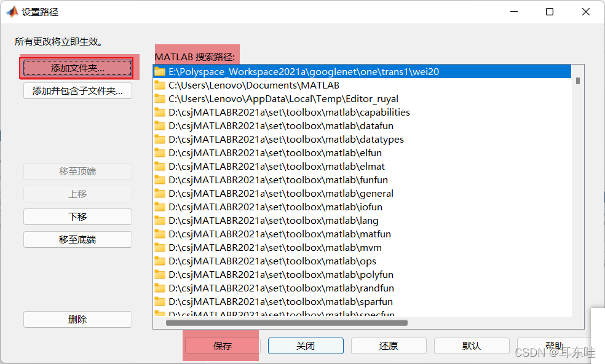Close the dialog with 关闭 button

click(x=306, y=346)
